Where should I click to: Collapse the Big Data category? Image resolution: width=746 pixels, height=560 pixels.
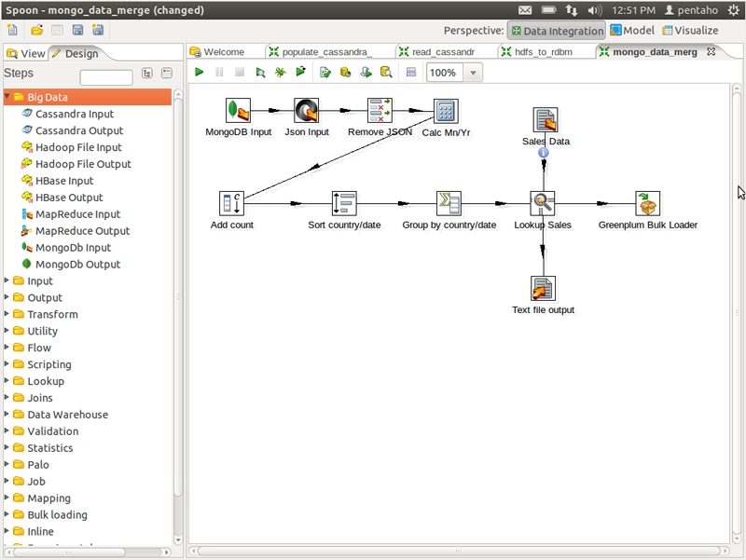7,97
